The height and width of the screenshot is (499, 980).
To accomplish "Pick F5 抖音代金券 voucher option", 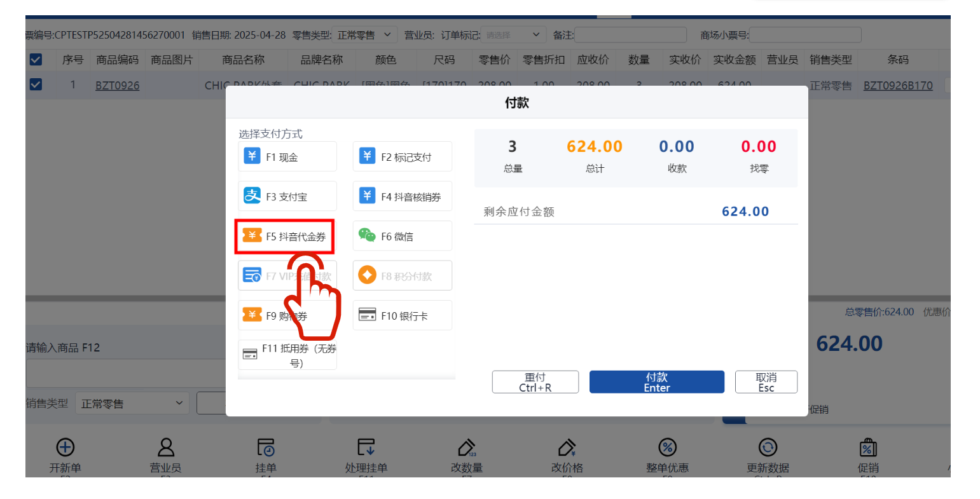I will tap(285, 236).
